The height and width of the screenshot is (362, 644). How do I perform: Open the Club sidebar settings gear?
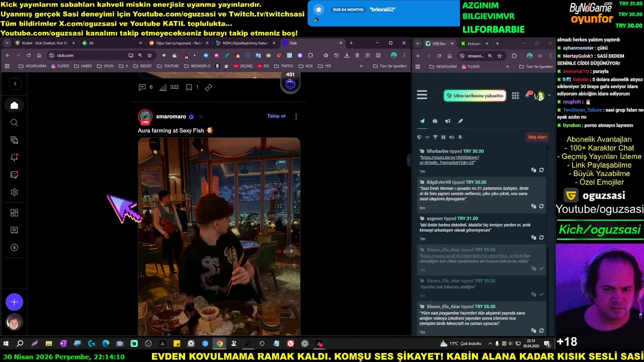pyautogui.click(x=14, y=192)
